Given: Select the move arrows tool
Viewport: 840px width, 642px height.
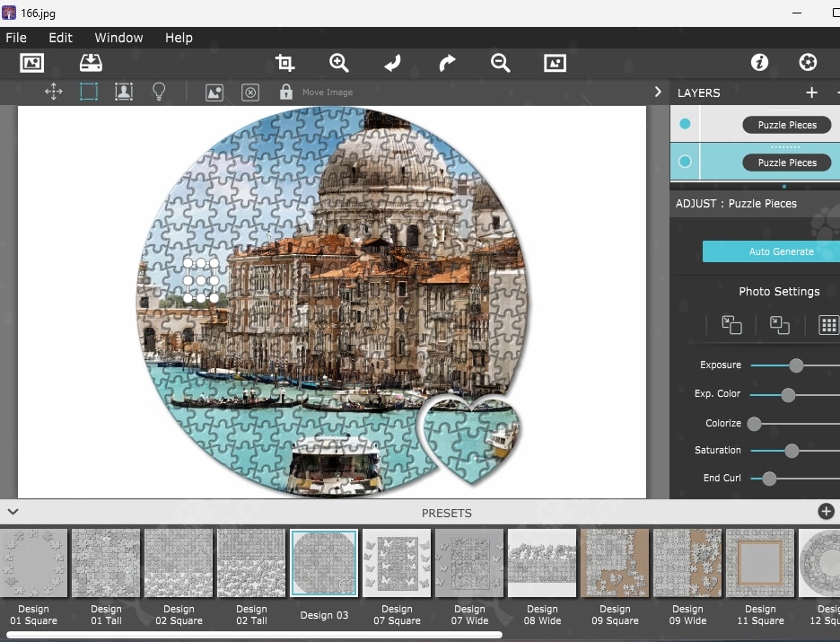Looking at the screenshot, I should click(53, 92).
